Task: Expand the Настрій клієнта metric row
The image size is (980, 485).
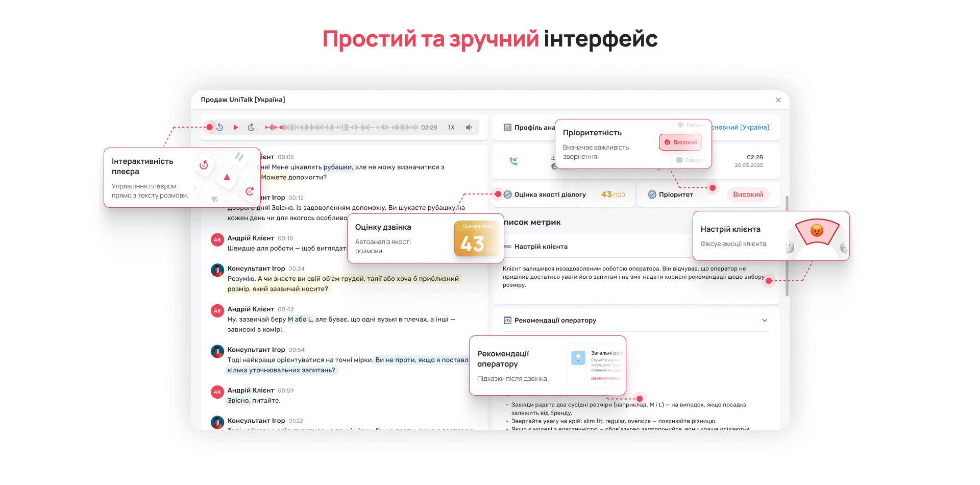Action: tap(541, 247)
